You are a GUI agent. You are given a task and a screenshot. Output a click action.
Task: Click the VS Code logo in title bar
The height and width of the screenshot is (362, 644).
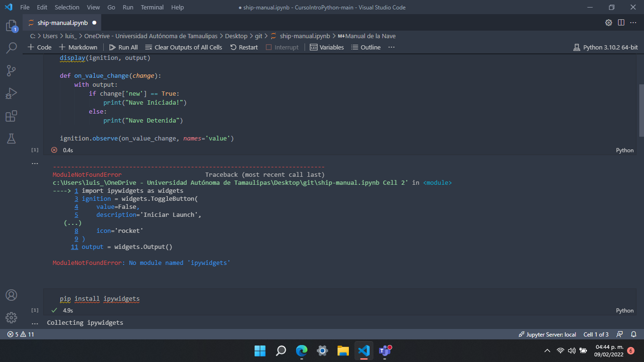(8, 7)
